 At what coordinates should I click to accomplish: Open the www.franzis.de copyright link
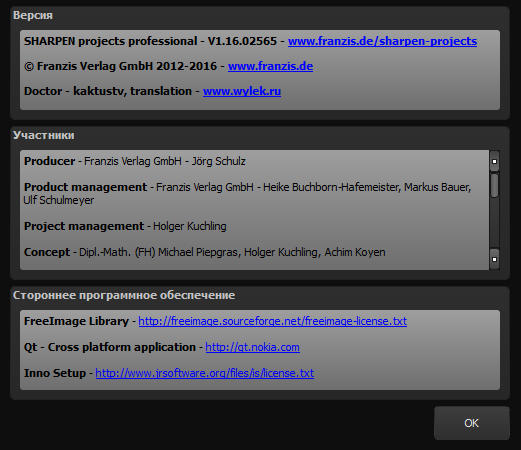(270, 66)
